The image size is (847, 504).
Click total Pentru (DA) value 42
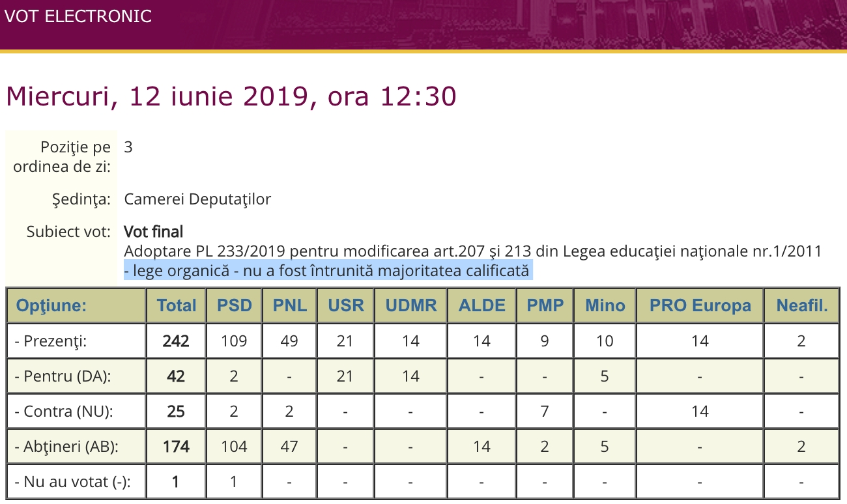coord(176,376)
